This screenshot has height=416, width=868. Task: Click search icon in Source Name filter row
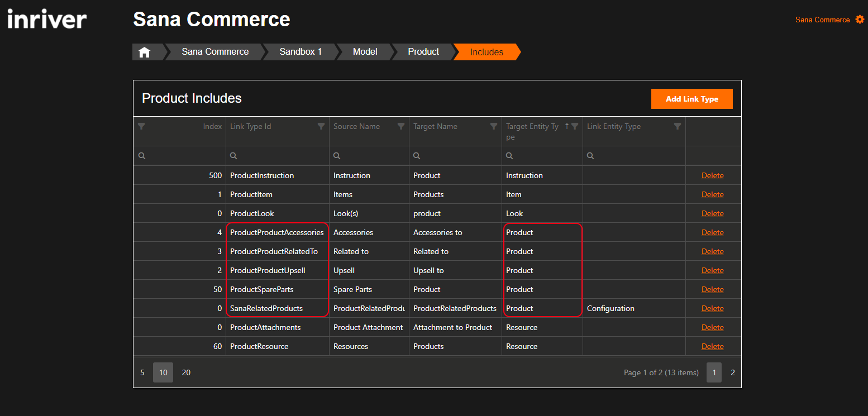[337, 156]
